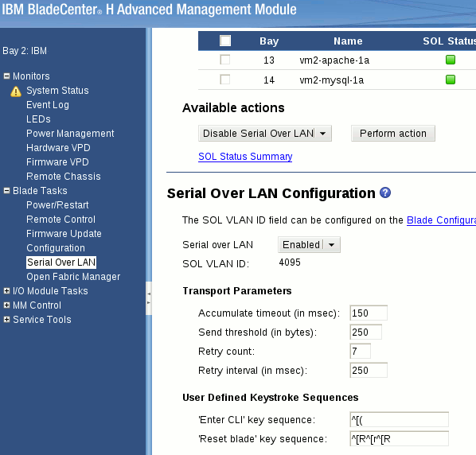Open Serial Over LAN Configuration help icon
Image resolution: width=476 pixels, height=455 pixels.
tap(385, 192)
